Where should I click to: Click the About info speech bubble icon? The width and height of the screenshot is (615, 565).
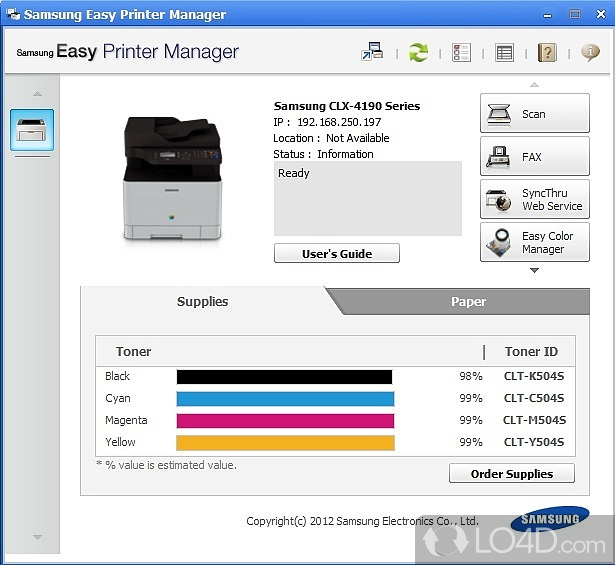590,53
